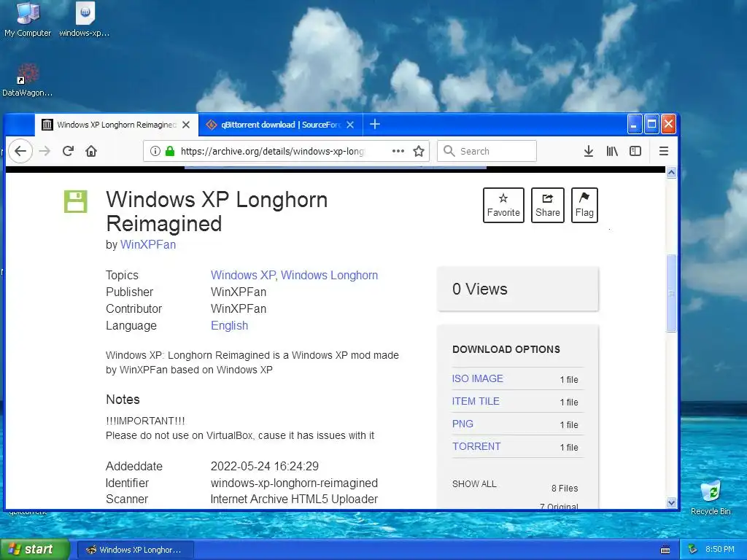Open the windows-xp desktop file icon
747x560 pixels.
pos(85,20)
